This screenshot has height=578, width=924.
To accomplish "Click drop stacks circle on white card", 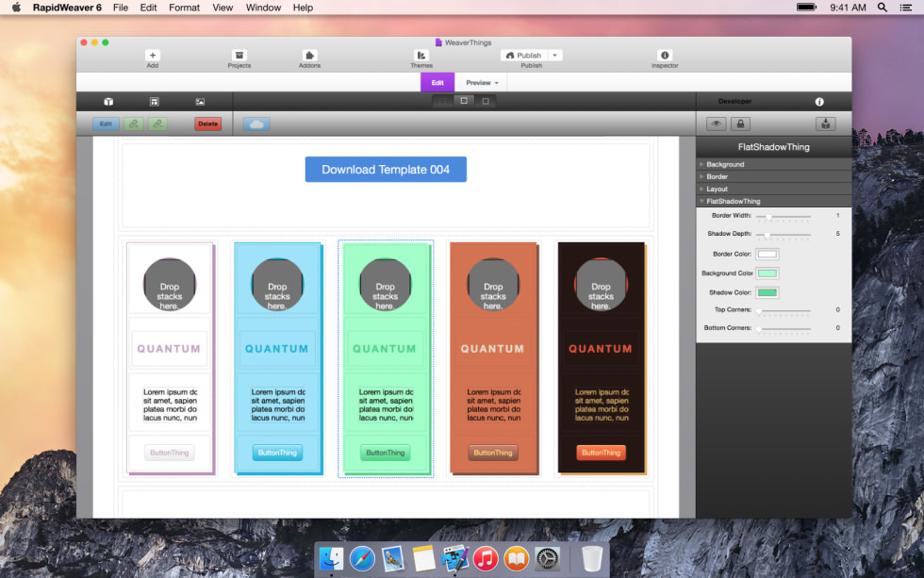I will pyautogui.click(x=169, y=285).
